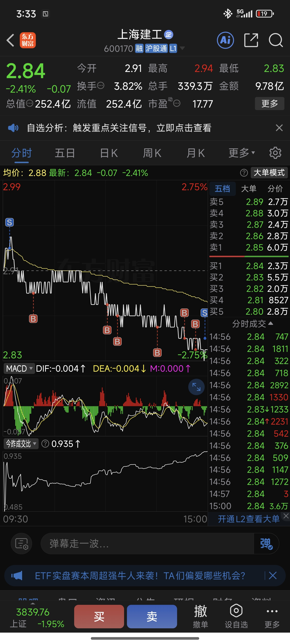Switch to 月K chart tab
Image resolution: width=290 pixels, height=644 pixels.
[196, 153]
